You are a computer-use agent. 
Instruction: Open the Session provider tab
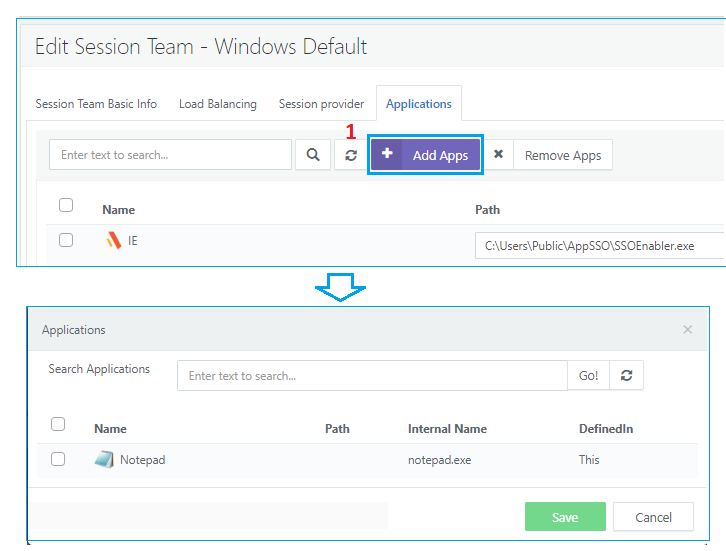(x=321, y=104)
